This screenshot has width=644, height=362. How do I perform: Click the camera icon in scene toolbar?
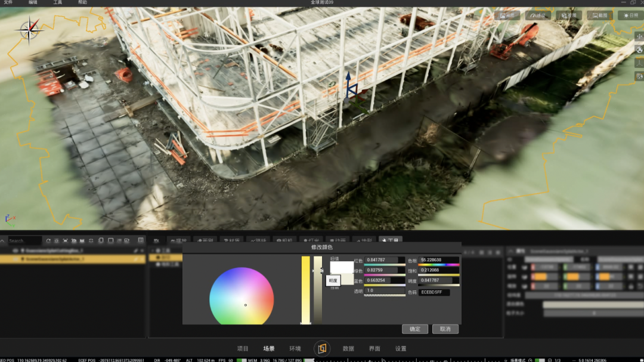[73, 241]
